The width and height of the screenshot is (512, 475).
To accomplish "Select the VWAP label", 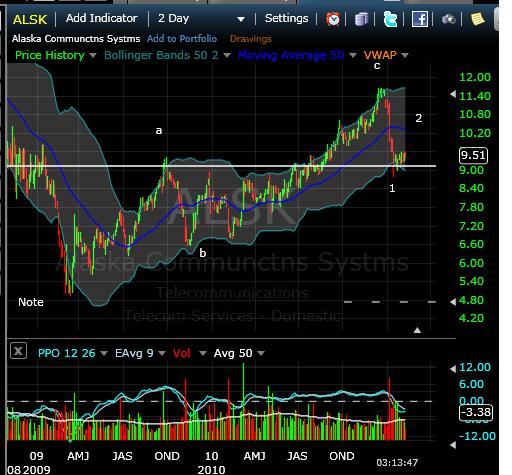I will pos(380,55).
